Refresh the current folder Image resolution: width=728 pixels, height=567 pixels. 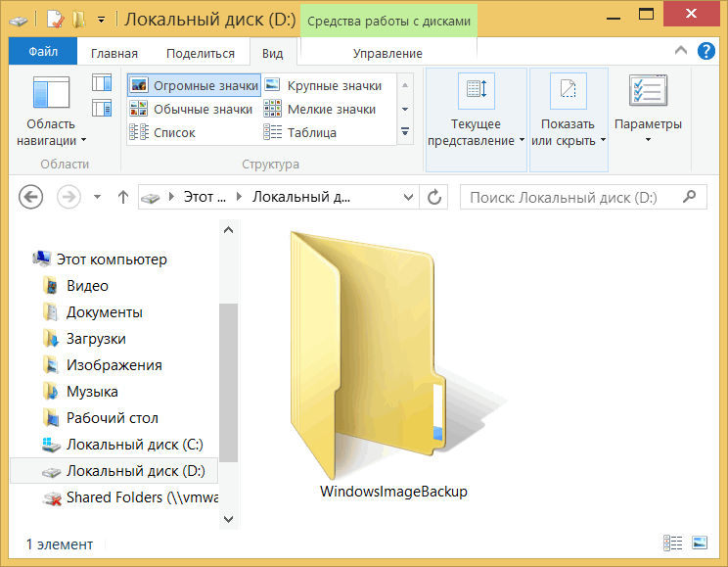[x=434, y=197]
